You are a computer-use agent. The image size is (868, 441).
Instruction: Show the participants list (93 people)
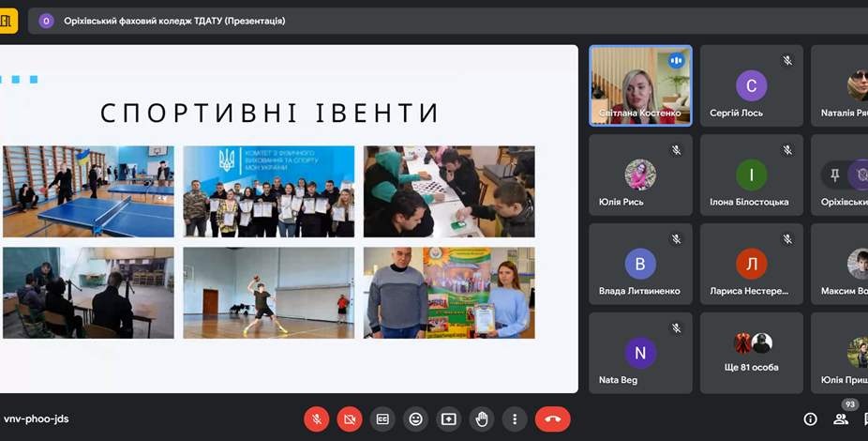(841, 419)
